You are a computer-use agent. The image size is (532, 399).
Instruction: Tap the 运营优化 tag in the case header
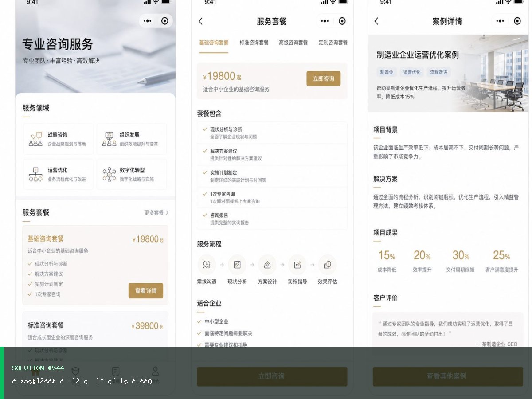411,72
